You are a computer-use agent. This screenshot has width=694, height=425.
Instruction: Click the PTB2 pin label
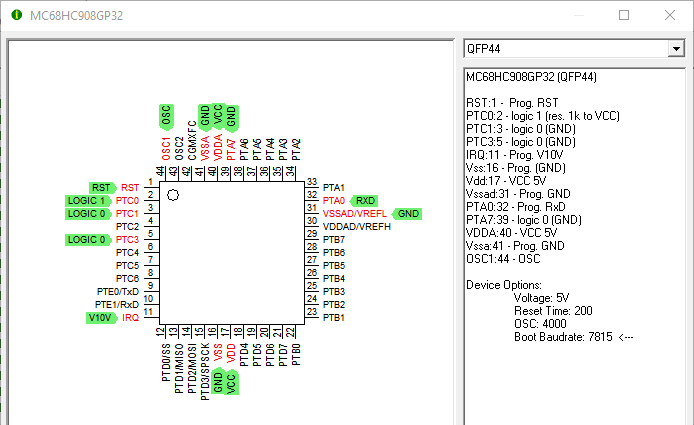[334, 305]
